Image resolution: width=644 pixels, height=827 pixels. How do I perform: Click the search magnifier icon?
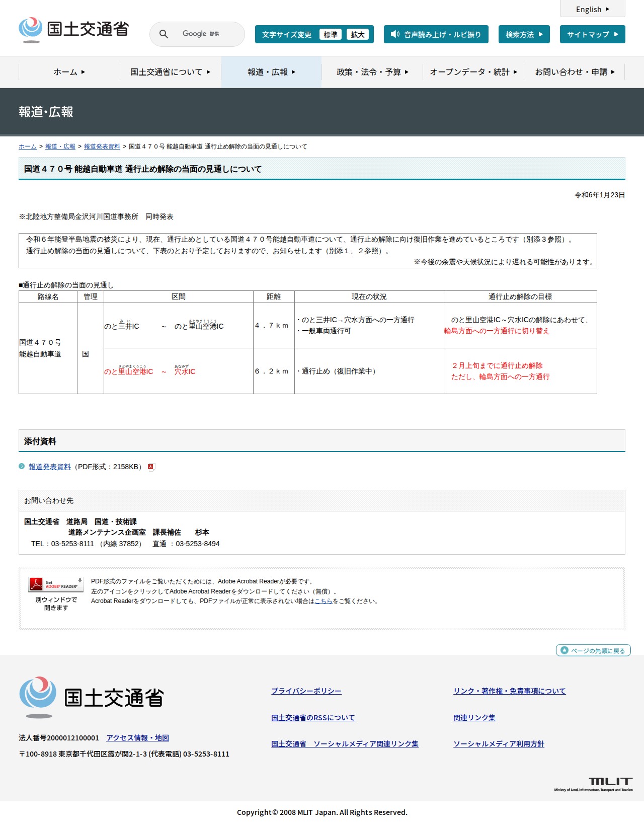pyautogui.click(x=164, y=34)
